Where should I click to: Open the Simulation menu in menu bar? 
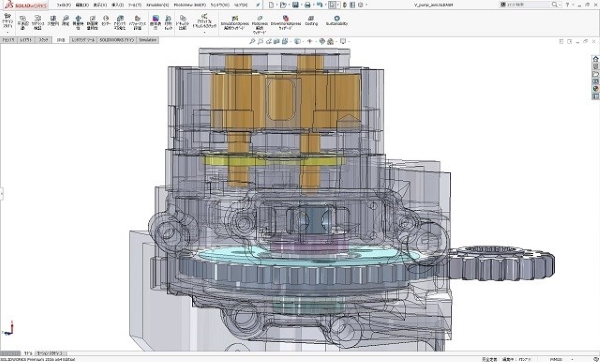(157, 5)
